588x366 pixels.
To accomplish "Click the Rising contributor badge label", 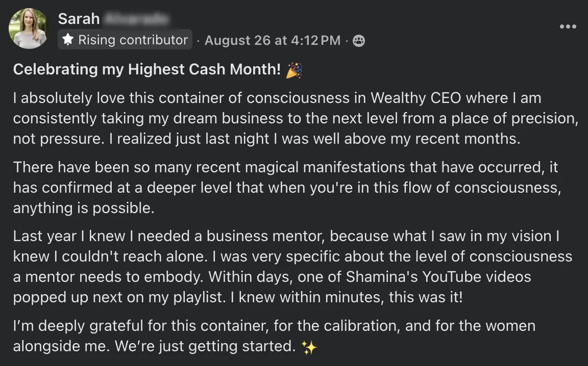I will [x=133, y=40].
